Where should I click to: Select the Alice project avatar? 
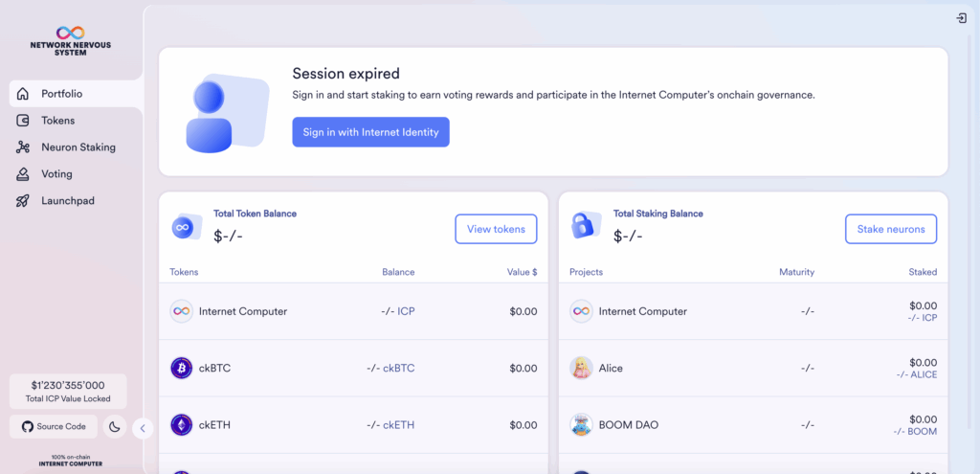point(581,368)
